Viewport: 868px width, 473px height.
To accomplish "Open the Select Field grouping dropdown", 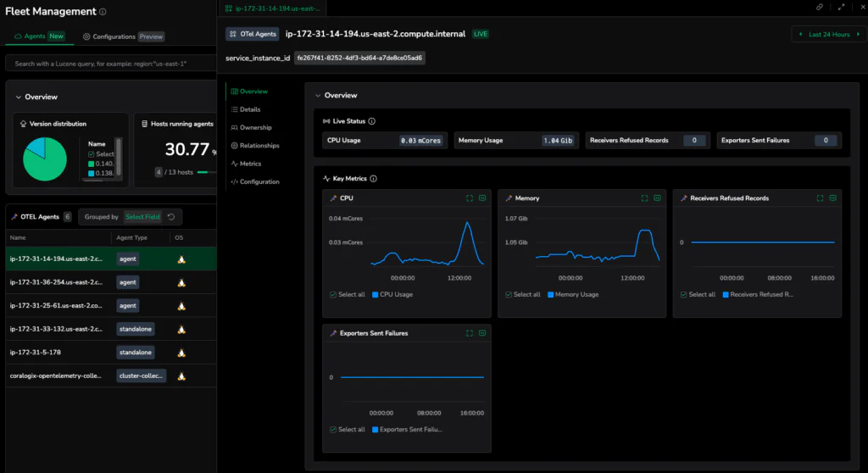I will pyautogui.click(x=141, y=217).
